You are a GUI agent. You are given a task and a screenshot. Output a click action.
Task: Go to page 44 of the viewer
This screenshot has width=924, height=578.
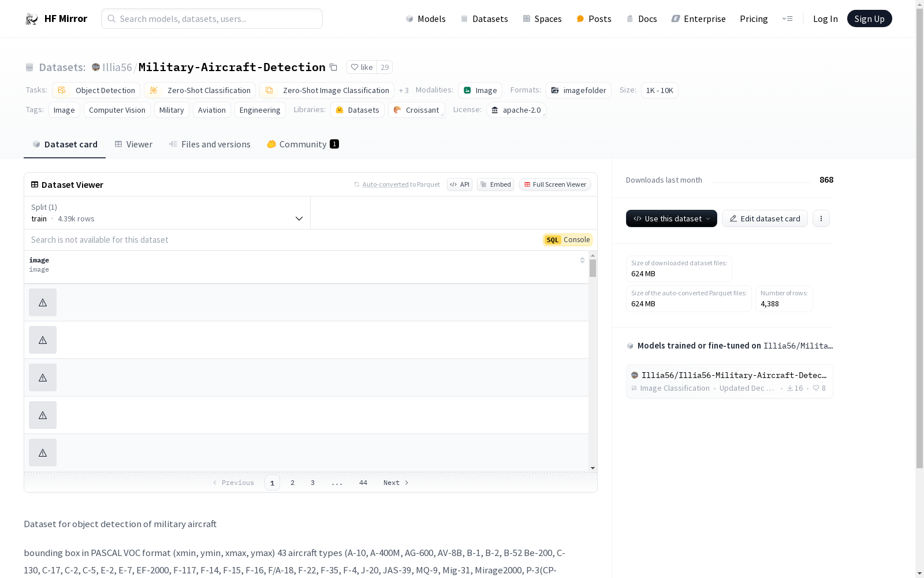(x=363, y=483)
